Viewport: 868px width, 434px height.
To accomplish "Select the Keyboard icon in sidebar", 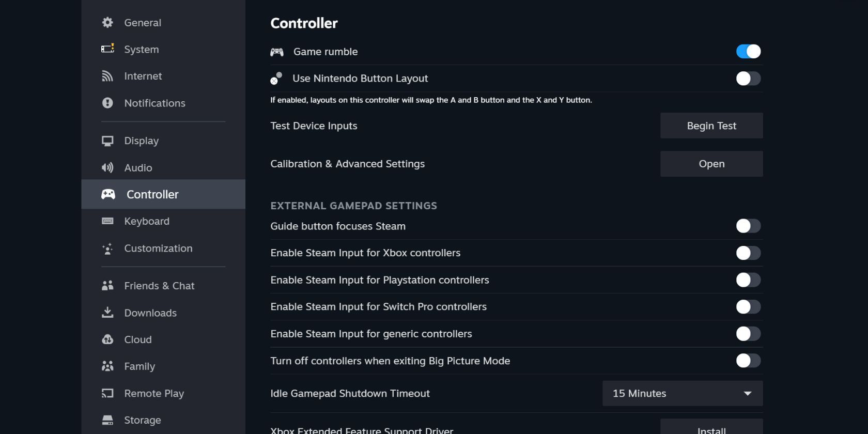I will pos(107,221).
